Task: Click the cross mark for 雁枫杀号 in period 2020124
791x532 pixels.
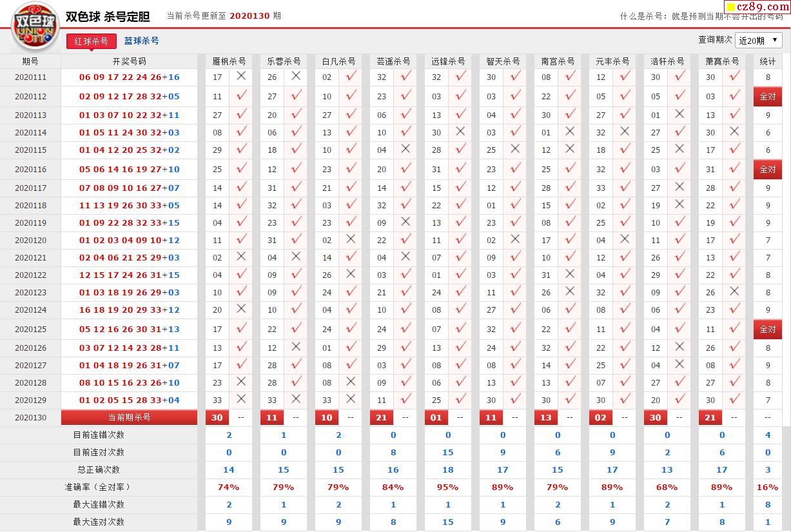Action: pos(241,309)
